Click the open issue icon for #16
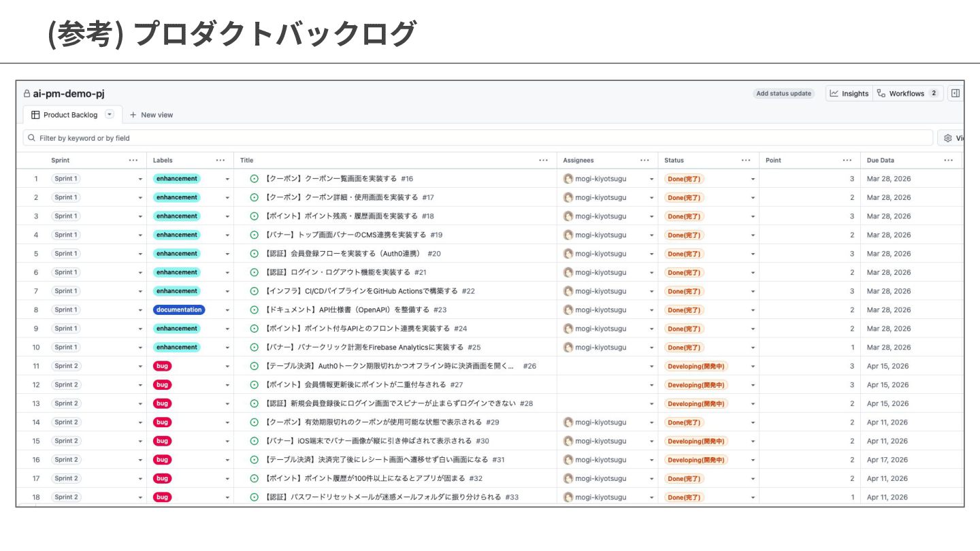 [255, 179]
